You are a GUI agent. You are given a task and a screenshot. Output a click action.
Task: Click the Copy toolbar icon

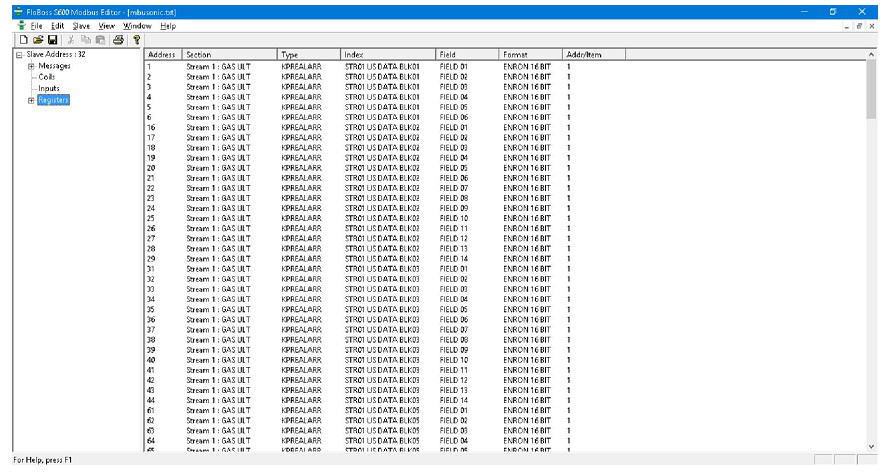click(86, 40)
